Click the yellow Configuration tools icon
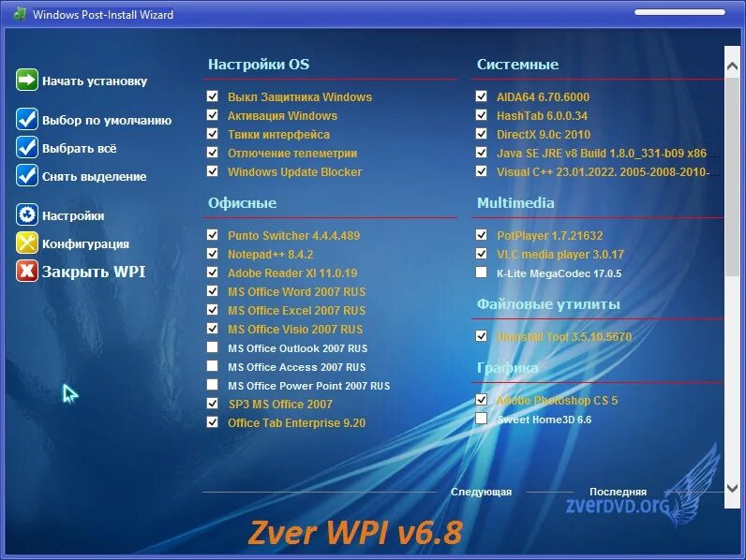Viewport: 746px width, 560px height. click(x=26, y=243)
